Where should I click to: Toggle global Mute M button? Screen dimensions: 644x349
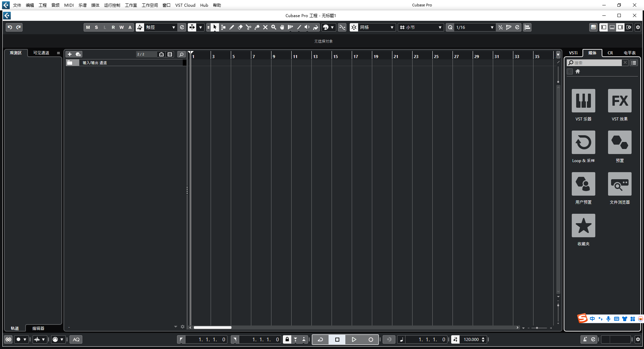(88, 28)
